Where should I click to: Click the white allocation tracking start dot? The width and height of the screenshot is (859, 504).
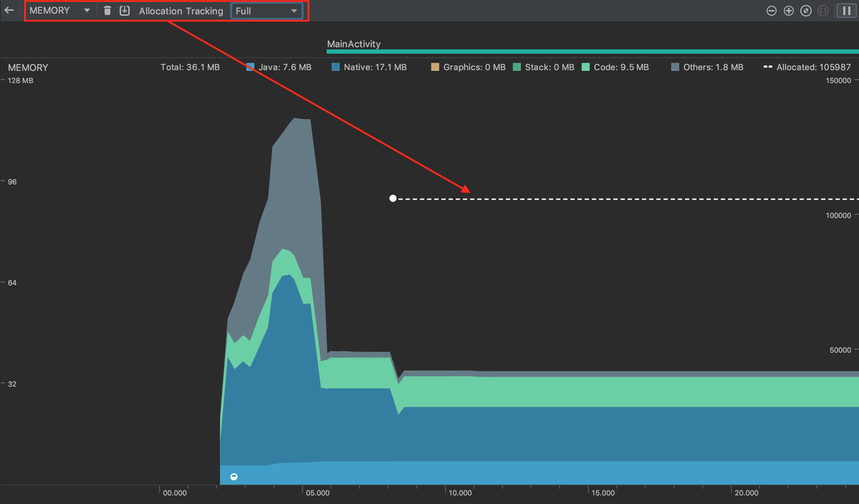(393, 198)
